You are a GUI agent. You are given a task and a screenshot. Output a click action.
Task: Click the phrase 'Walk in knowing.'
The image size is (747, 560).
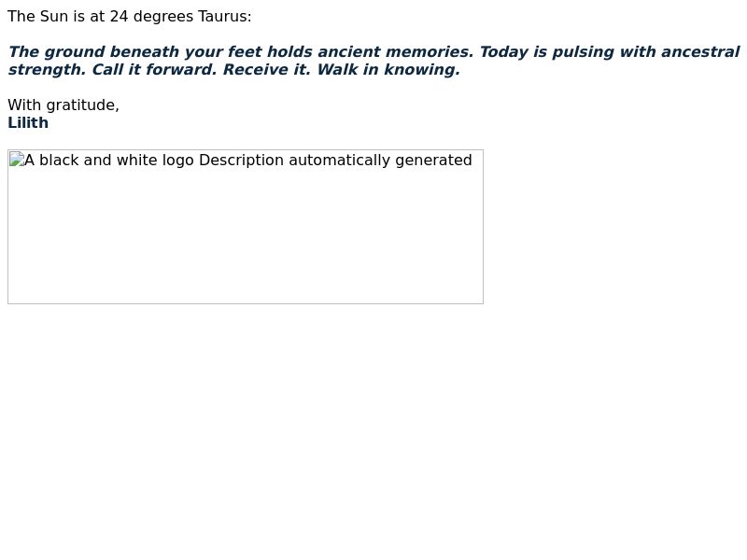point(388,69)
